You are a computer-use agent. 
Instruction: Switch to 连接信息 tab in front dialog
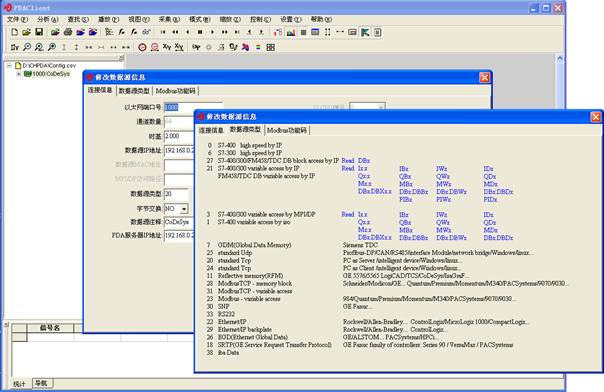pyautogui.click(x=211, y=130)
